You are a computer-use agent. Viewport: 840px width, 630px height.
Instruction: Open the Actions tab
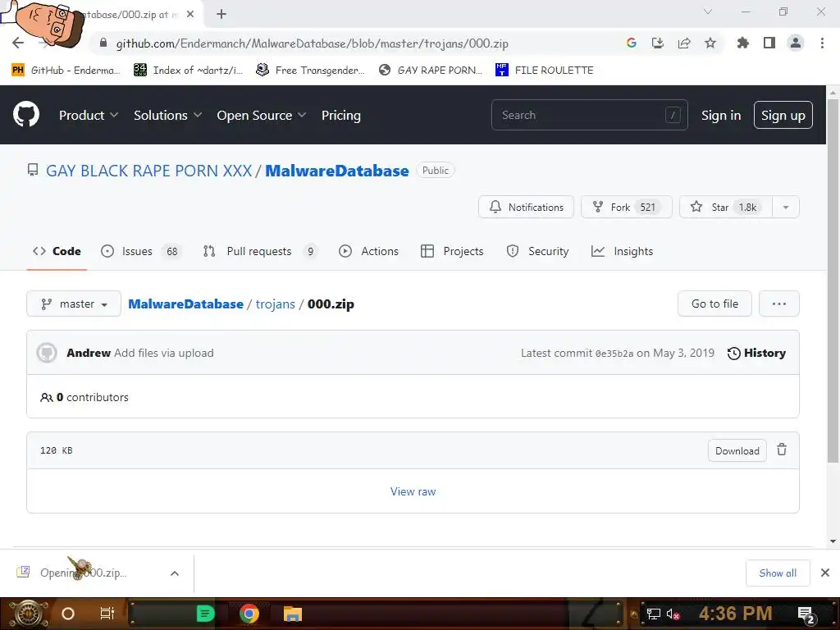point(368,251)
